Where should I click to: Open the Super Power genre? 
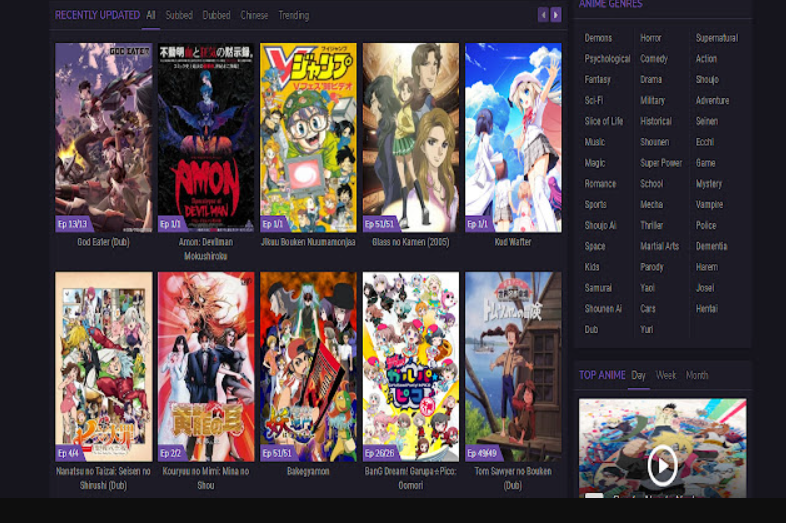pos(661,163)
